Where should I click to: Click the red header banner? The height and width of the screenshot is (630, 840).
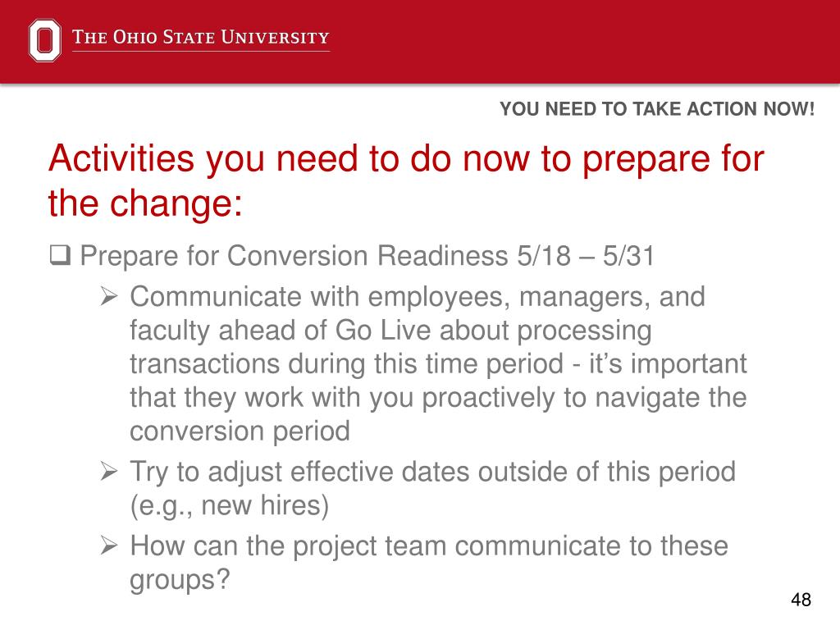[420, 42]
